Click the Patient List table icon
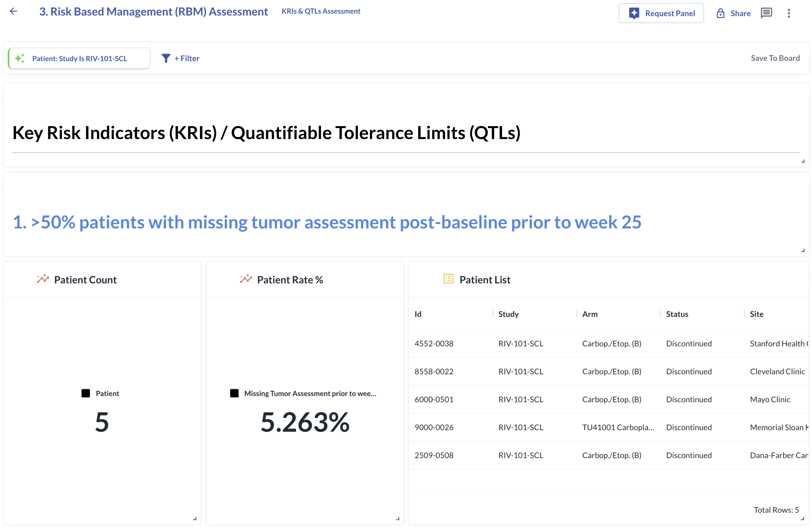 click(448, 278)
